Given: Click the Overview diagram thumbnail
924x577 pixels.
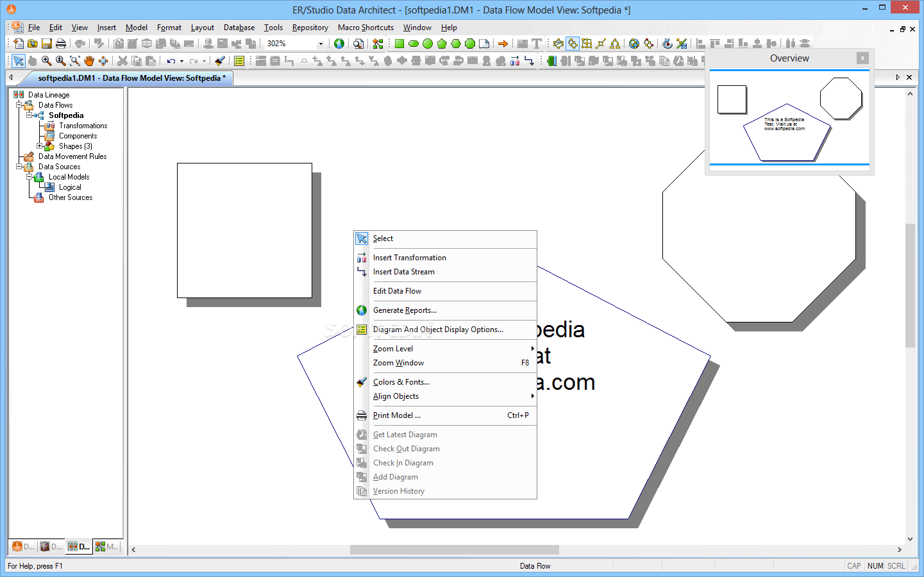Looking at the screenshot, I should pyautogui.click(x=789, y=118).
